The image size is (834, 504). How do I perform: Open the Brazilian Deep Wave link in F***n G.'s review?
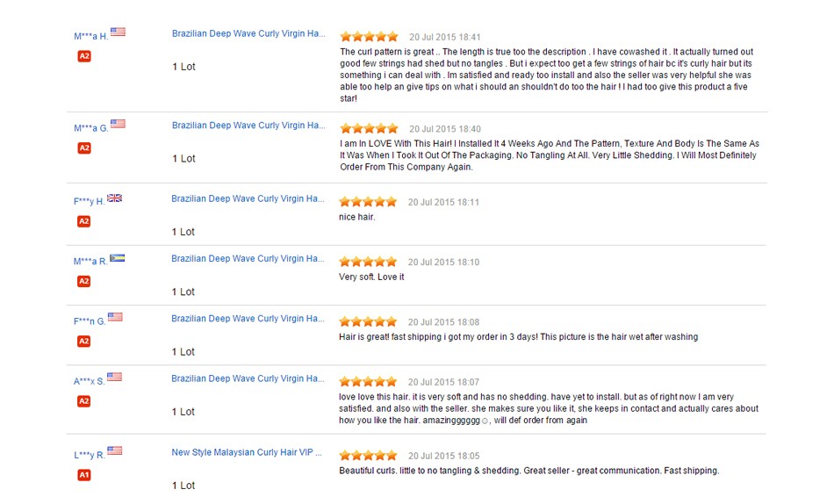tap(248, 319)
